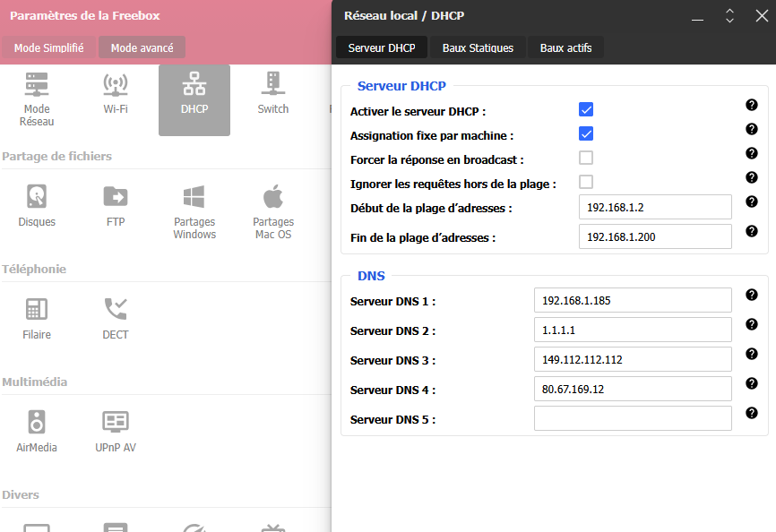Image resolution: width=776 pixels, height=532 pixels.
Task: Toggle Assignation fixe par machine checkbox
Action: [586, 134]
